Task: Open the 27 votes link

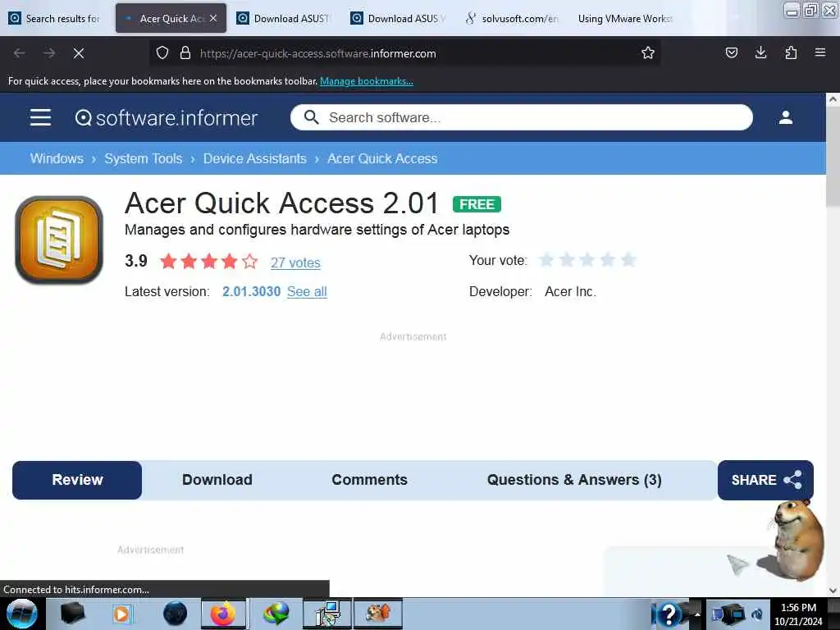Action: [x=295, y=262]
